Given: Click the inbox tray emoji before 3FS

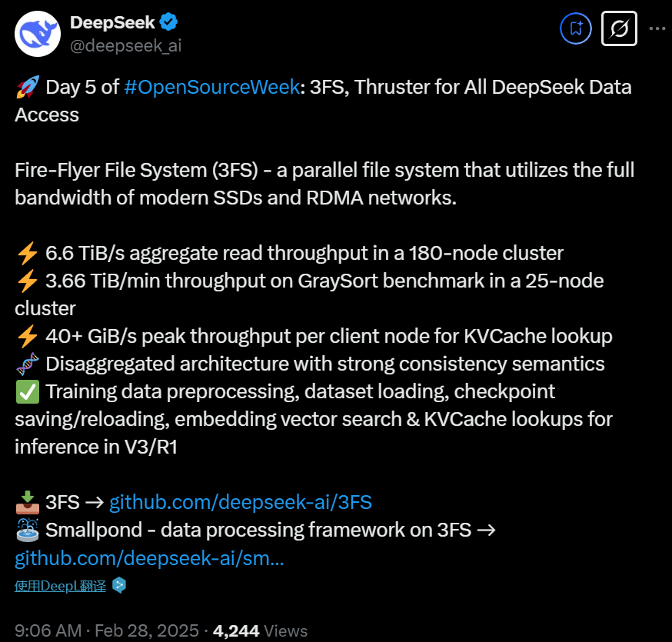Looking at the screenshot, I should (26, 503).
